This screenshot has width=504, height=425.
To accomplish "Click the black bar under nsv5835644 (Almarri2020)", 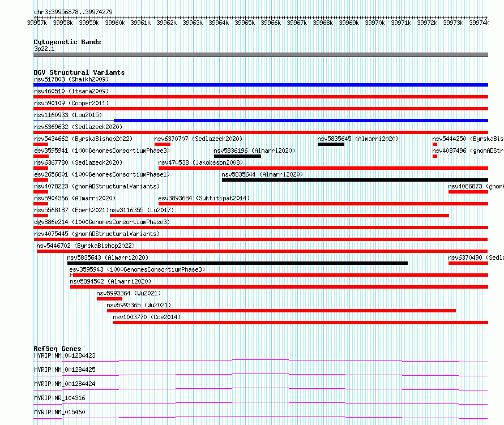I will (355, 180).
